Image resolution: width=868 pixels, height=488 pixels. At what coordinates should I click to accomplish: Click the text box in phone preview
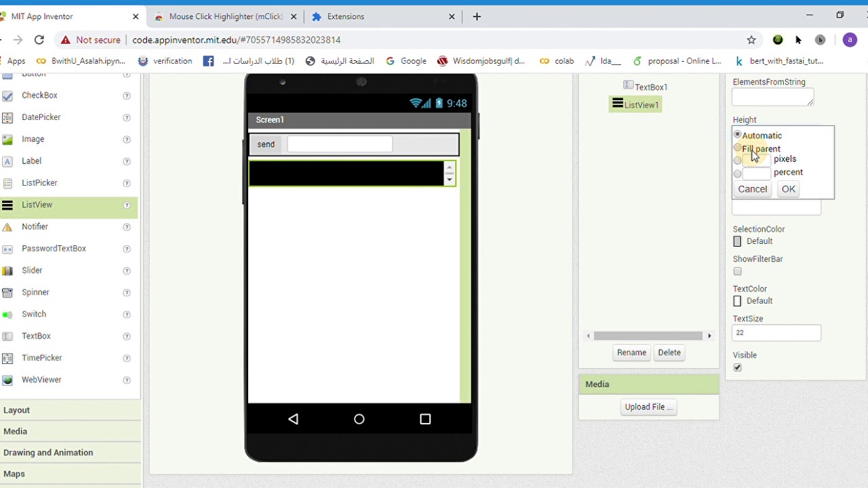pyautogui.click(x=340, y=144)
